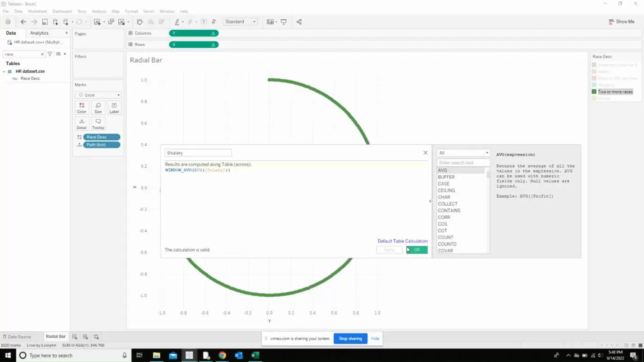Click Apply in the calculation editor

[390, 250]
